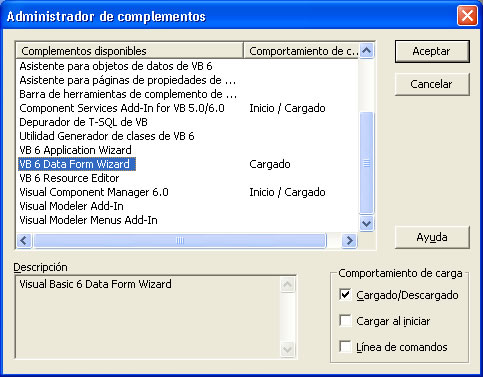The height and width of the screenshot is (377, 483).
Task: Click Inicio / Cargado status of Component Services
Action: pyautogui.click(x=287, y=108)
